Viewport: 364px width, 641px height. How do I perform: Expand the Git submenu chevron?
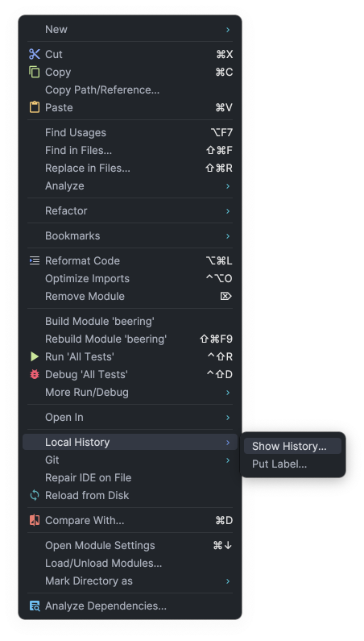[228, 460]
